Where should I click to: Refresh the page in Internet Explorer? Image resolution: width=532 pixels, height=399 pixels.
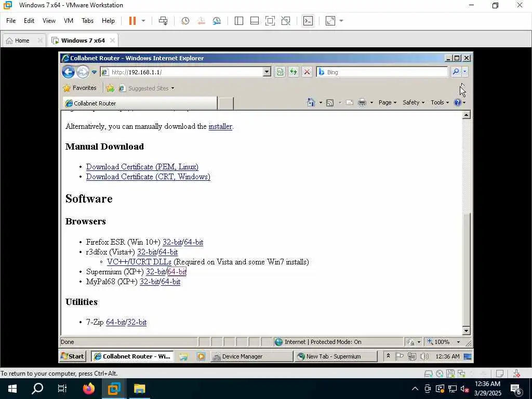[294, 72]
